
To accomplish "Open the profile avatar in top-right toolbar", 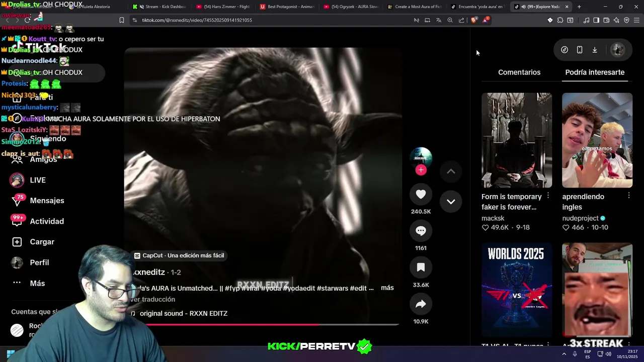I will click(617, 50).
